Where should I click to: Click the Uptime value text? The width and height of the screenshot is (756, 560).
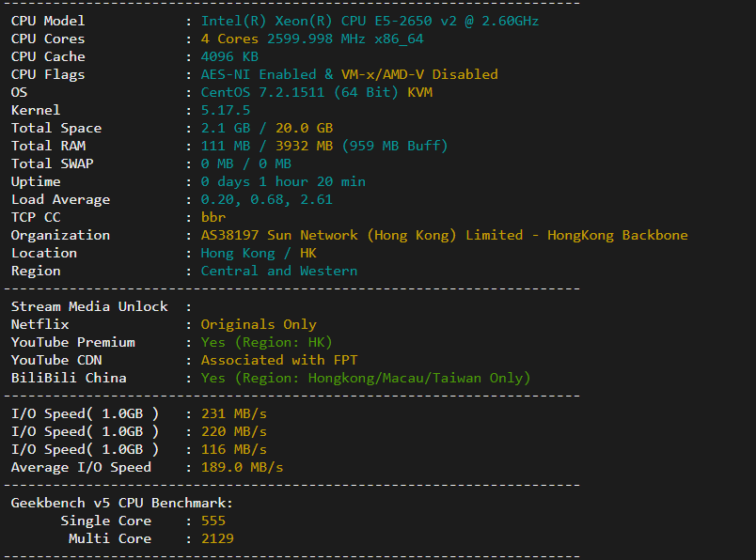tap(283, 181)
